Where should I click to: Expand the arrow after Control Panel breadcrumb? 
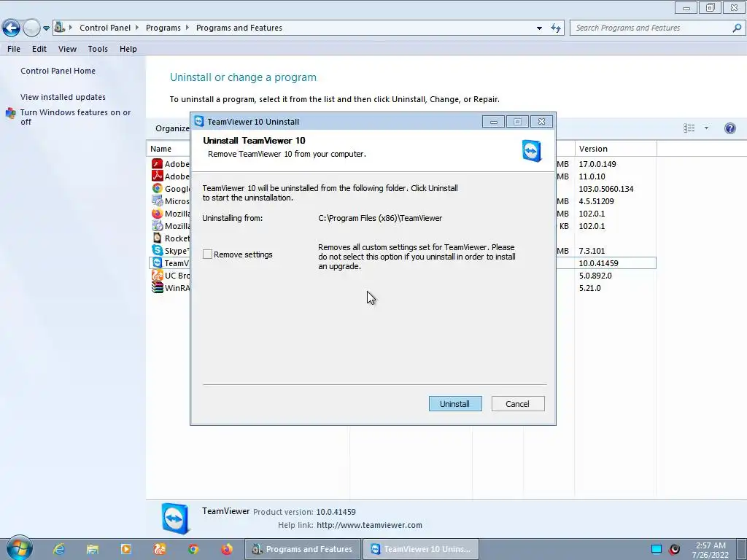137,28
